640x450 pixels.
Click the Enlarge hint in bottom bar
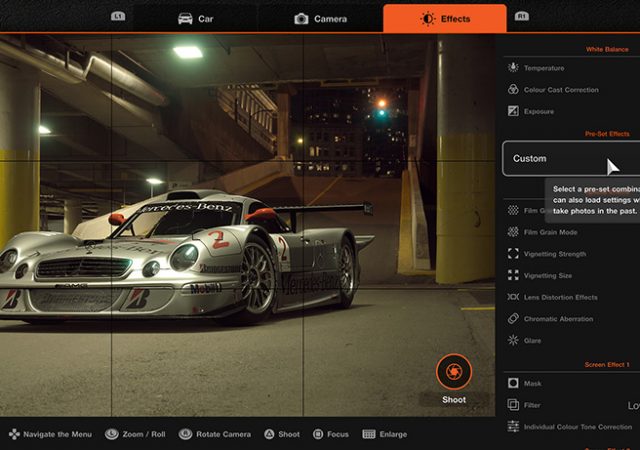(x=385, y=434)
